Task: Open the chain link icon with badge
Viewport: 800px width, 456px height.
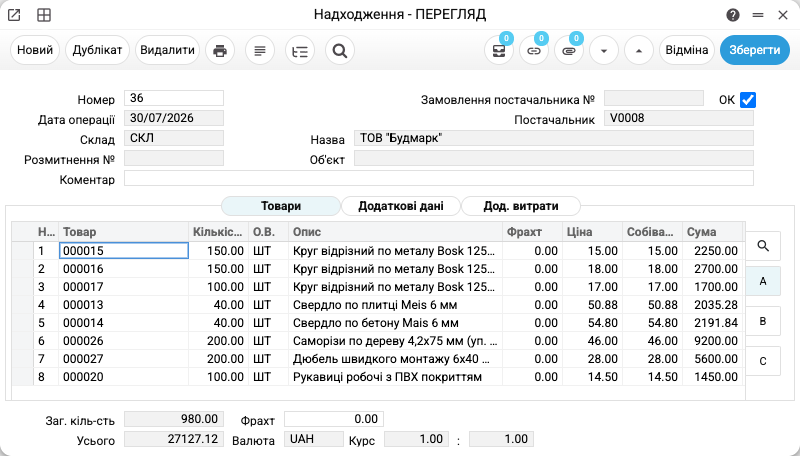Action: (534, 50)
